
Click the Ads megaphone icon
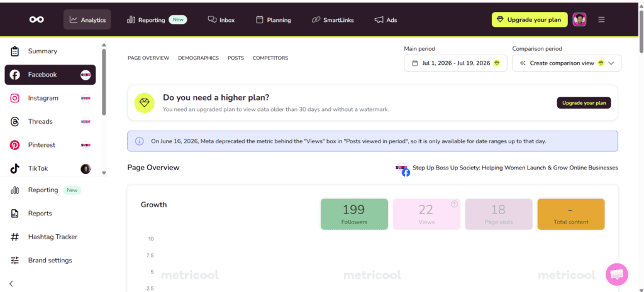pos(379,19)
